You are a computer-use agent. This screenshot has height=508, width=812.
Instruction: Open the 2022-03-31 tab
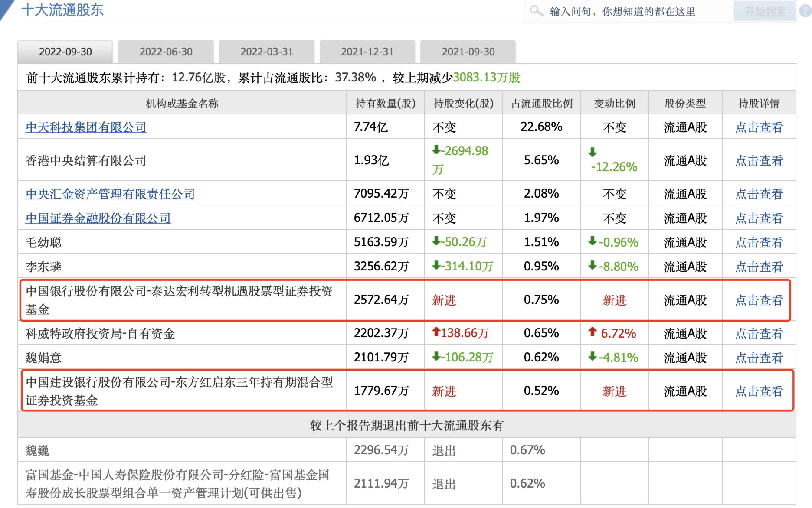[x=267, y=52]
